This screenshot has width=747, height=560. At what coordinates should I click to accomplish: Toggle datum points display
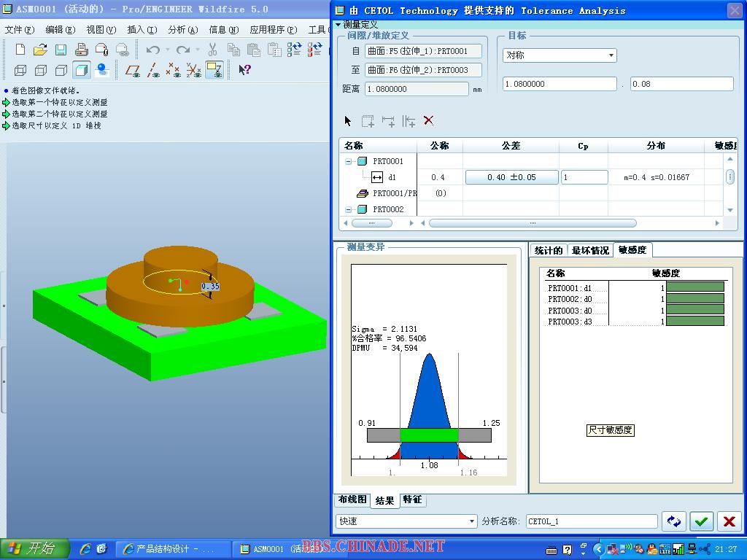click(x=173, y=71)
